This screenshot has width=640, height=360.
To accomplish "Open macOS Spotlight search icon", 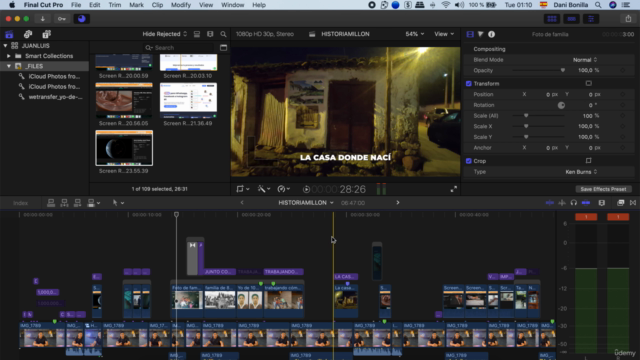I will (x=598, y=5).
